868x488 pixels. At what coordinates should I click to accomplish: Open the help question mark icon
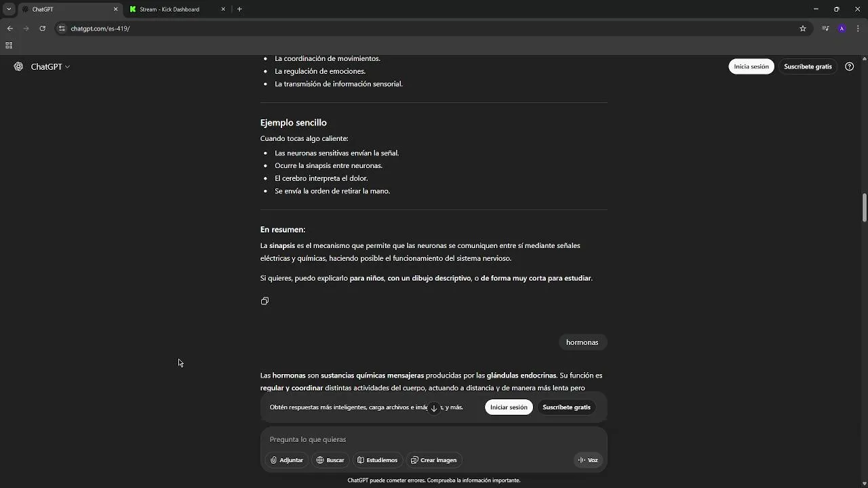[x=849, y=66]
